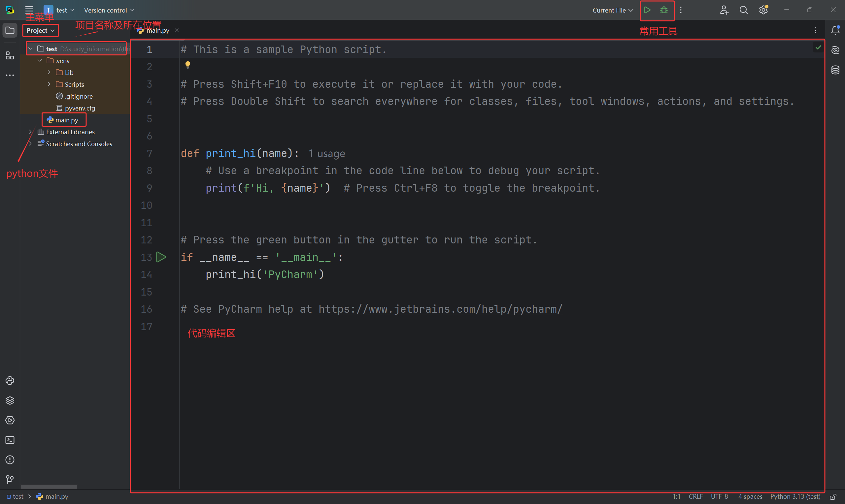845x504 pixels.
Task: Open the Terminal tool window
Action: (x=10, y=440)
